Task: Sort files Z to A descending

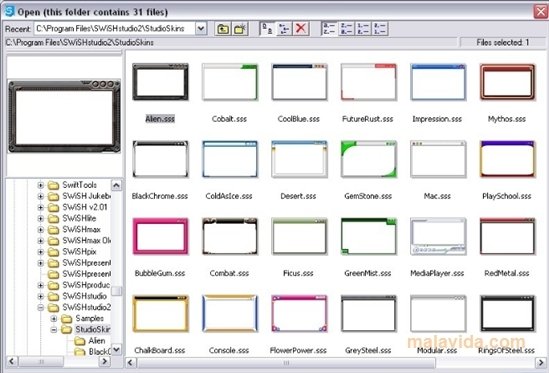Action: pyautogui.click(x=346, y=28)
